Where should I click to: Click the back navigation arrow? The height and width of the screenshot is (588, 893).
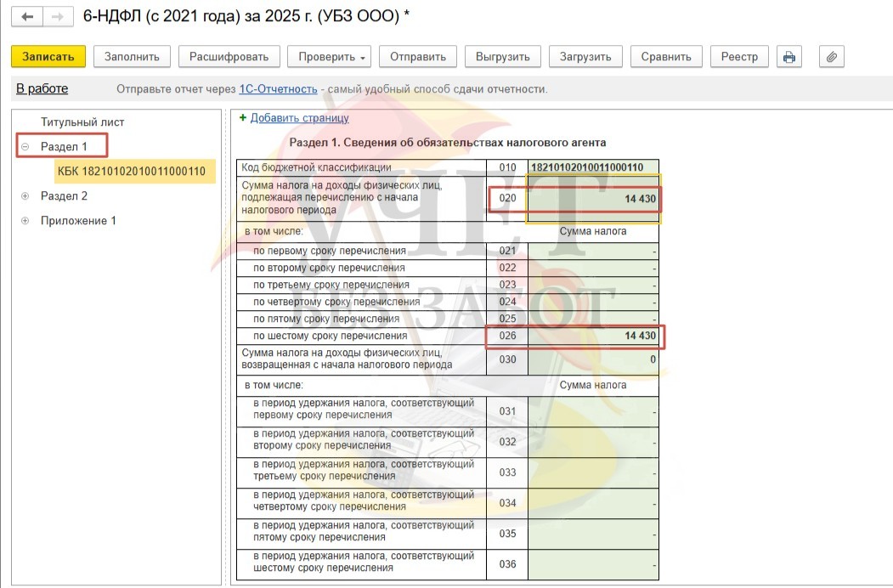point(28,17)
